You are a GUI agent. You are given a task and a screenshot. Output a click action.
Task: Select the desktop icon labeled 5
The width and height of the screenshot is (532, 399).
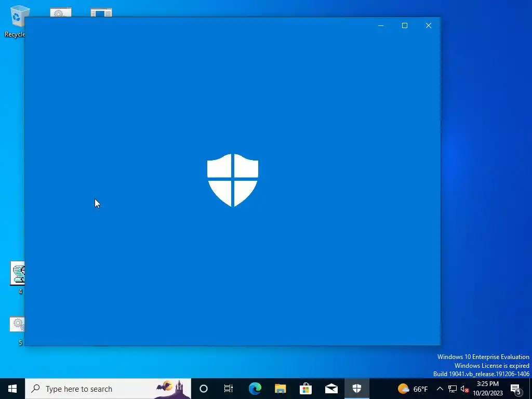coord(17,331)
